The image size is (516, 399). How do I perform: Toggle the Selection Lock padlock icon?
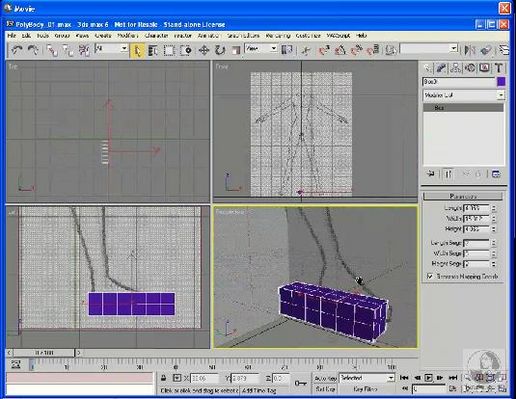click(x=163, y=378)
